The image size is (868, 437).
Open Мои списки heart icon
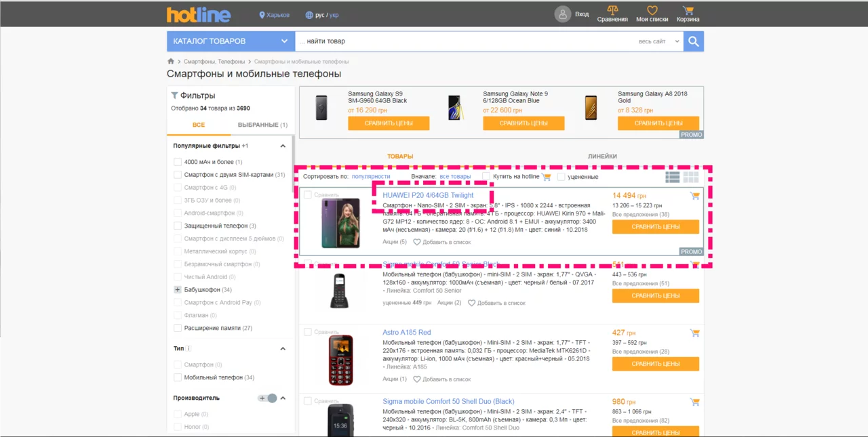(x=652, y=11)
